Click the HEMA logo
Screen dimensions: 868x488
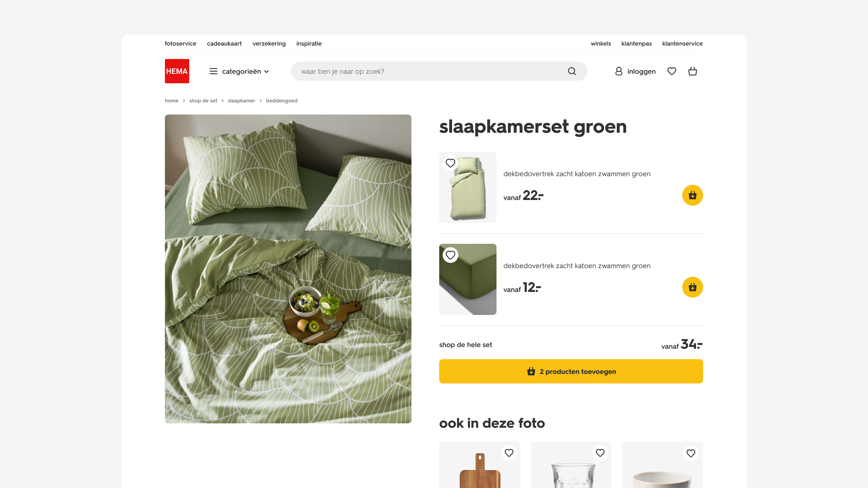pyautogui.click(x=177, y=71)
